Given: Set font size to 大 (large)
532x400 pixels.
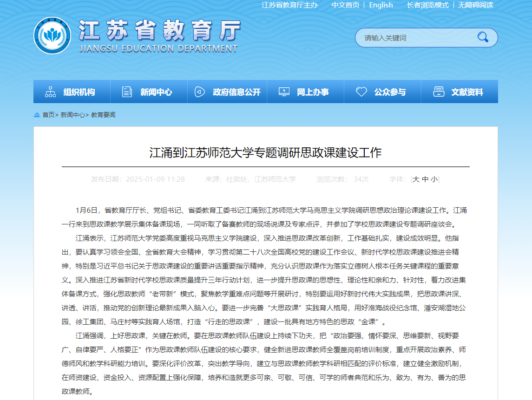Looking at the screenshot, I should pos(416,179).
